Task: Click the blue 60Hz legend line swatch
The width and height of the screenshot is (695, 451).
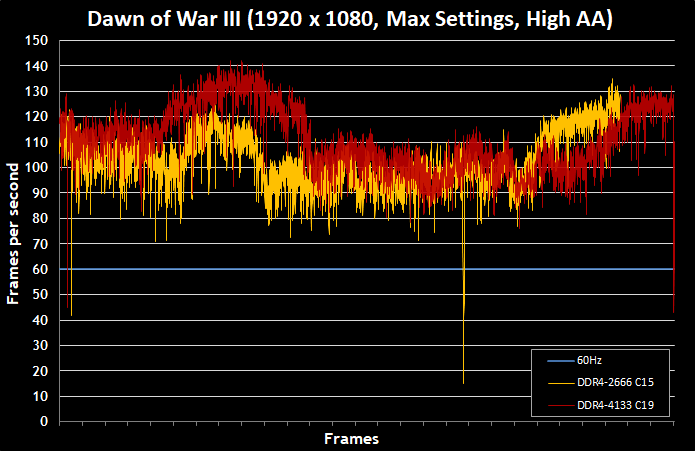Action: [561, 361]
